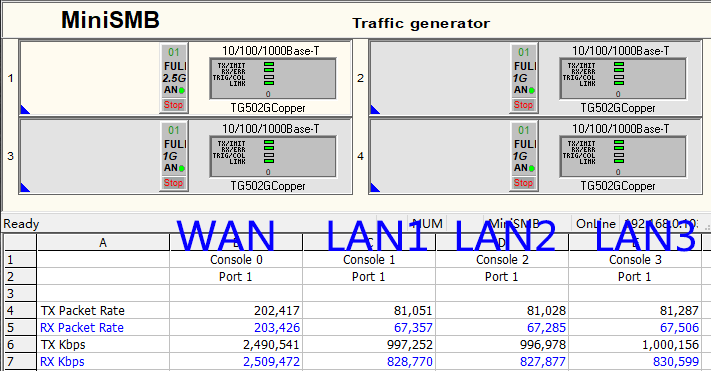
Task: Click the Stop button on port card 4
Action: [x=523, y=183]
